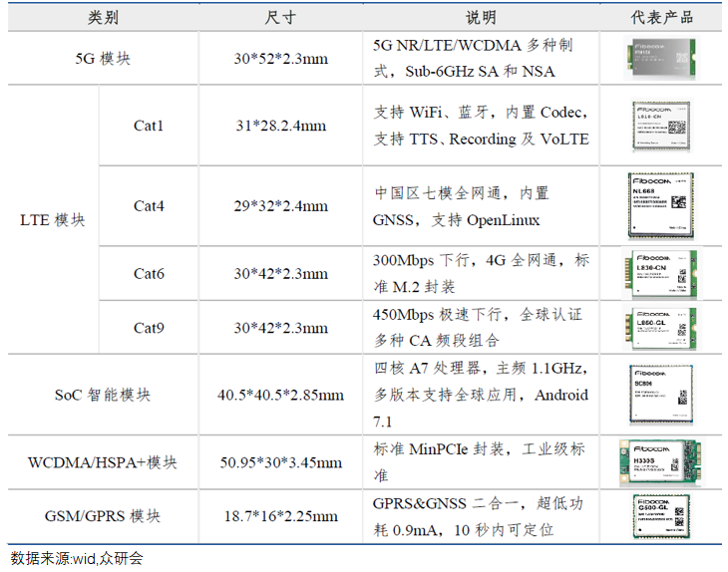
Task: Click the 450Mbps 极速下行 description cell
Action: (481, 328)
